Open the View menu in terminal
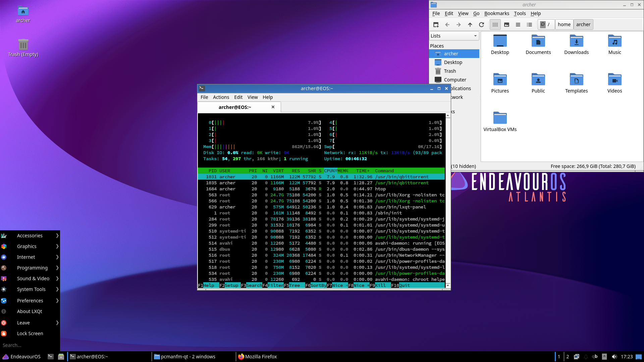The height and width of the screenshot is (362, 644). [252, 97]
